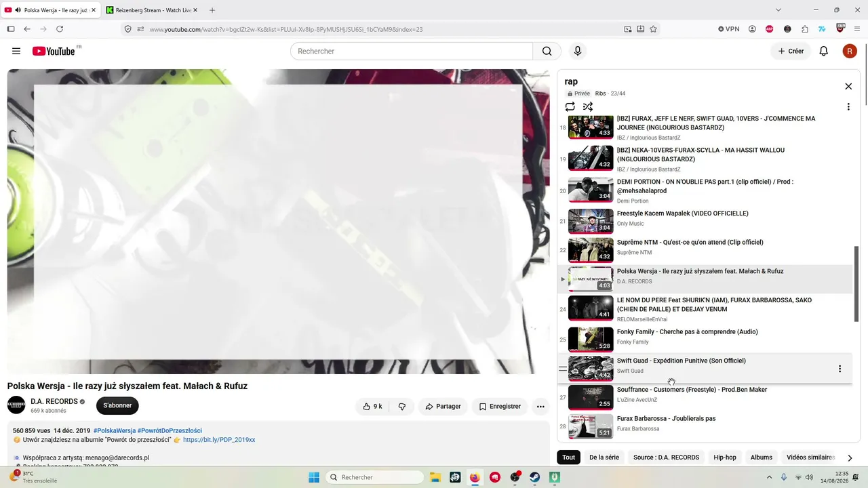This screenshot has height=488, width=868.
Task: Open the bit.ly/PDP_2019xx link
Action: coord(219,440)
